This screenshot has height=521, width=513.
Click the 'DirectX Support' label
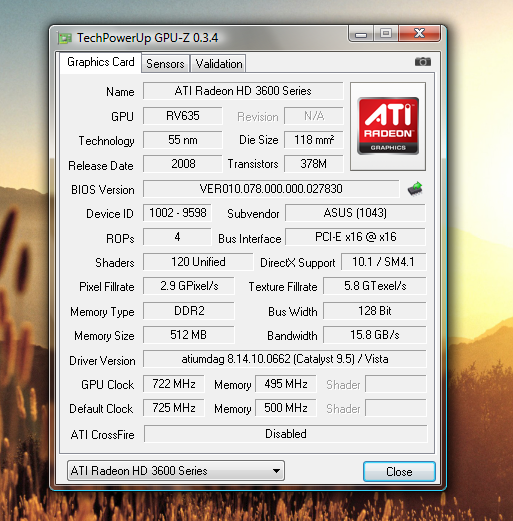pos(297,263)
